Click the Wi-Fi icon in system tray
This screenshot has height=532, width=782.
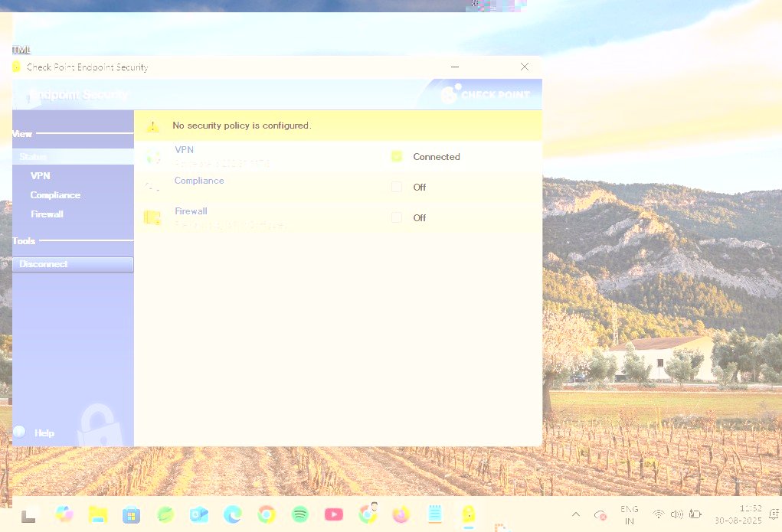(659, 514)
